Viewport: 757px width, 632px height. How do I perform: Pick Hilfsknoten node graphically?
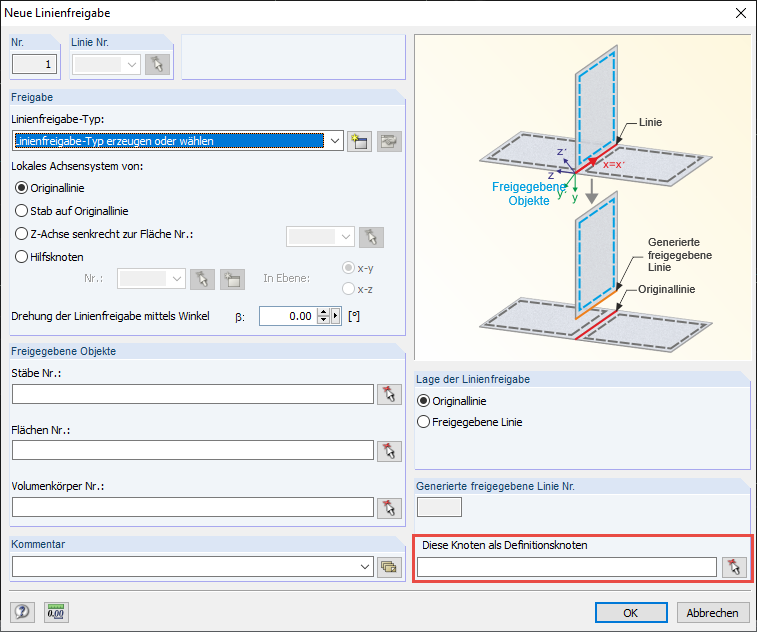pos(202,279)
